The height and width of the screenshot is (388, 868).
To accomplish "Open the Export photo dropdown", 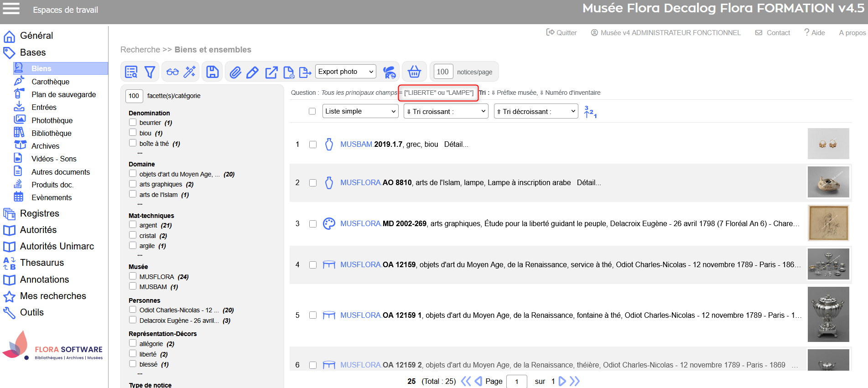I will click(346, 72).
